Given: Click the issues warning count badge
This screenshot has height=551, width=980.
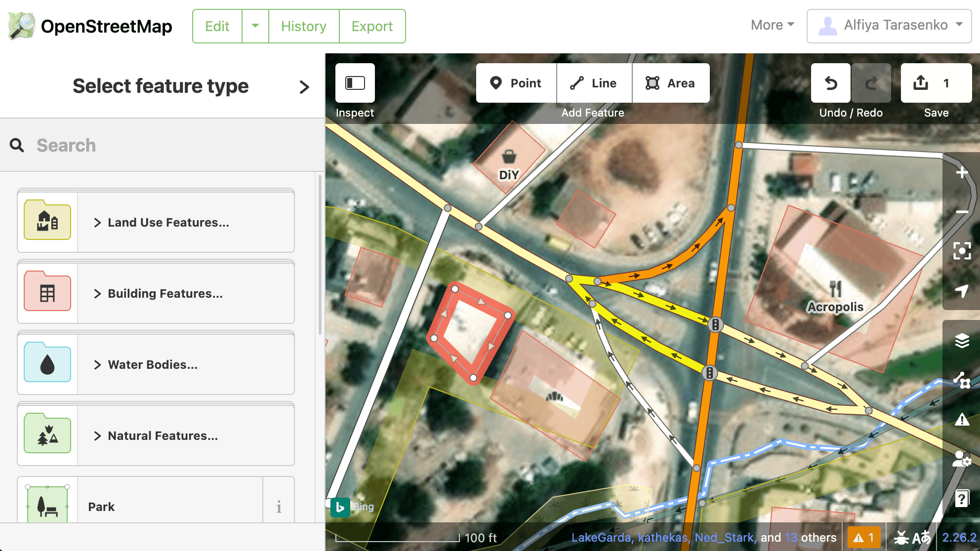Looking at the screenshot, I should tap(864, 537).
